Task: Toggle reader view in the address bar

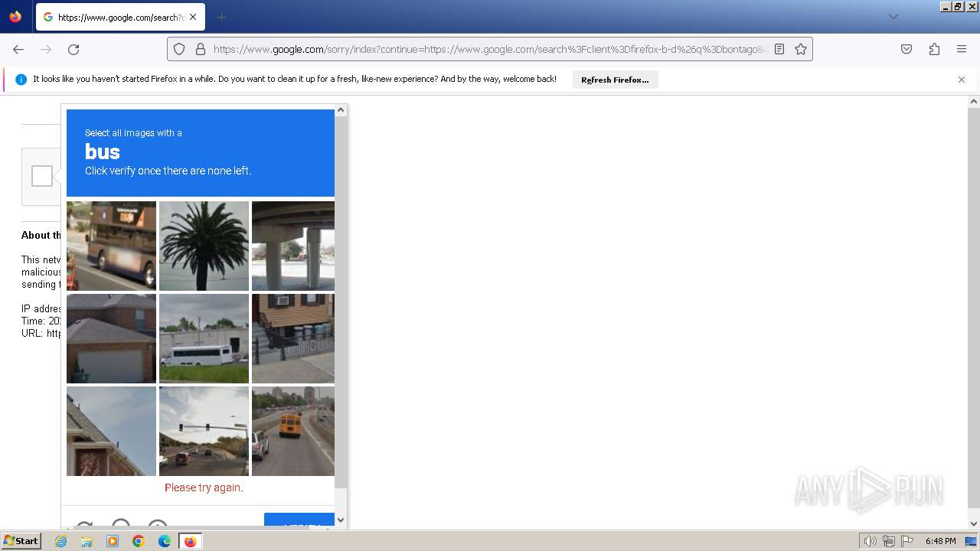Action: coord(779,49)
